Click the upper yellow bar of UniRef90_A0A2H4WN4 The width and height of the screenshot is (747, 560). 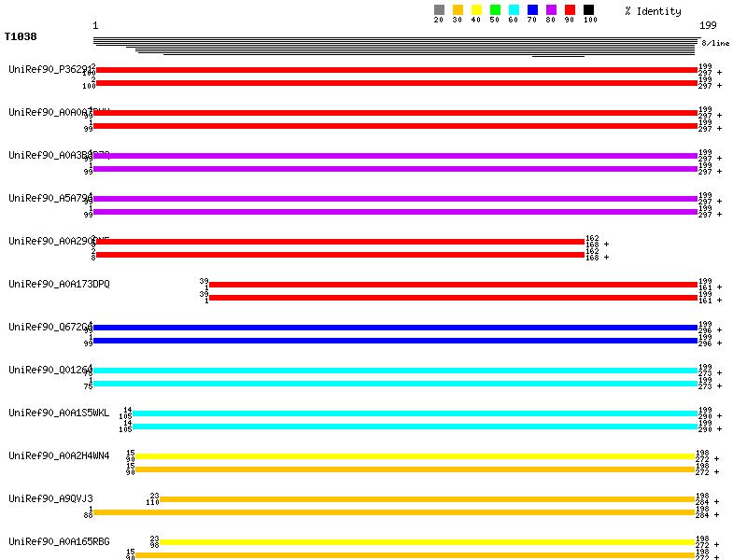click(x=416, y=456)
